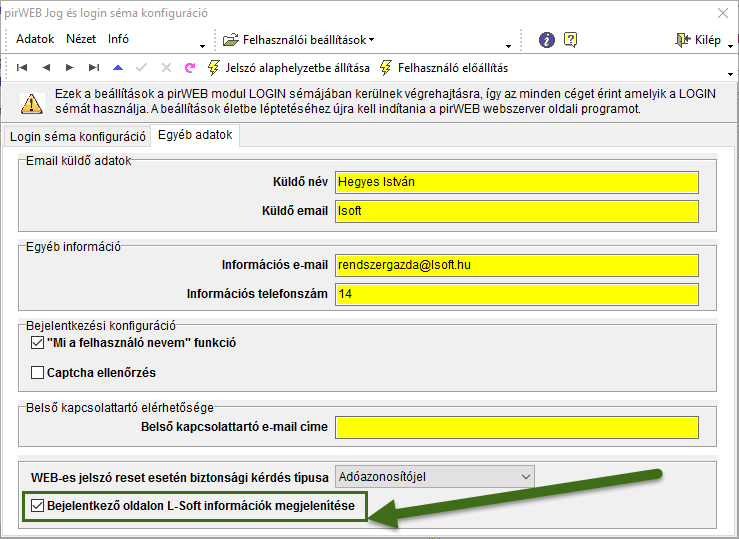Jump to the last record
Image resolution: width=739 pixels, height=539 pixels.
(94, 68)
